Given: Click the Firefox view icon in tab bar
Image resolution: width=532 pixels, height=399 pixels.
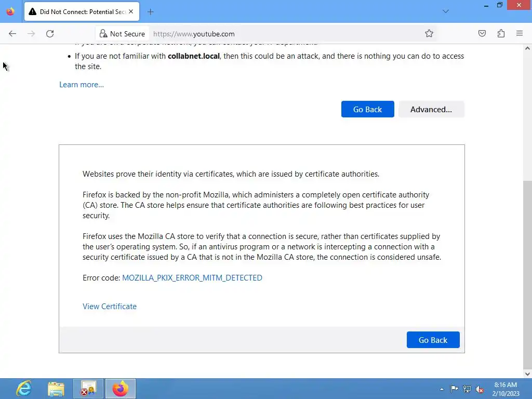Looking at the screenshot, I should [10, 11].
